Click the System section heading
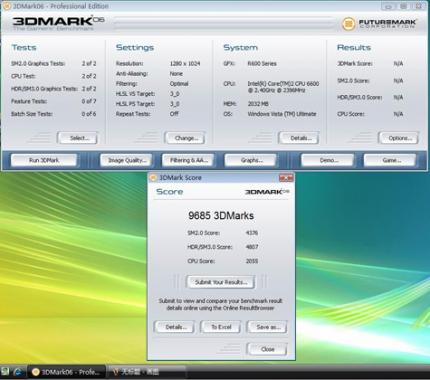The image size is (430, 380). coord(241,47)
